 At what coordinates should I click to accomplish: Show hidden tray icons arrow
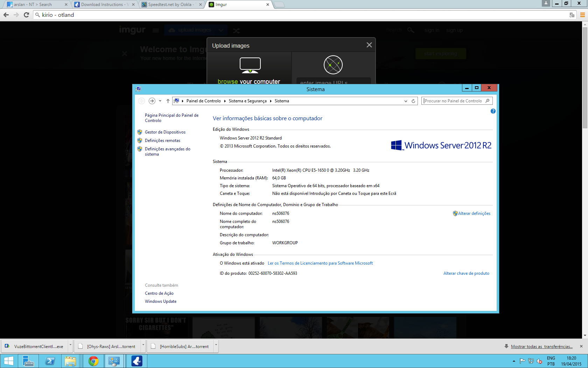[514, 361]
